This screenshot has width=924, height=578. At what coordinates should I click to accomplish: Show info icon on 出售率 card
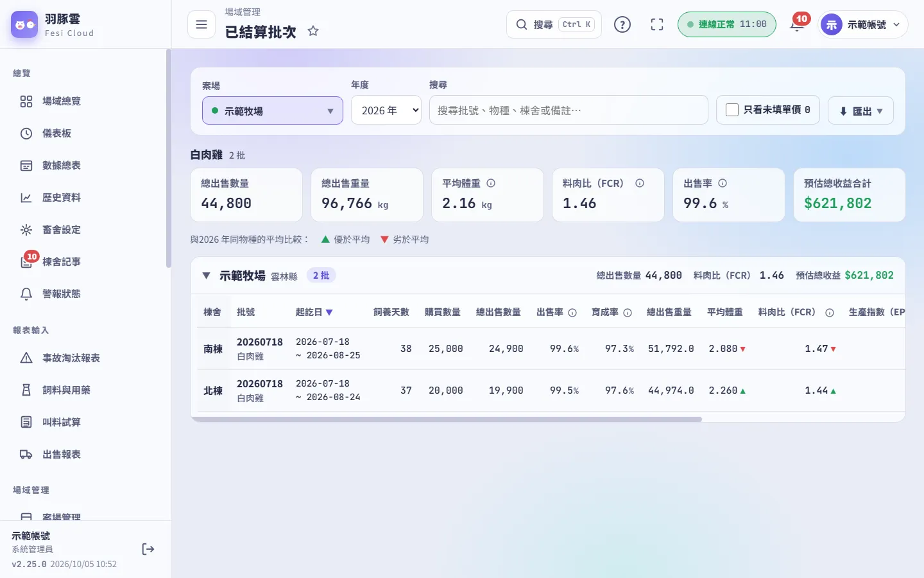(723, 183)
